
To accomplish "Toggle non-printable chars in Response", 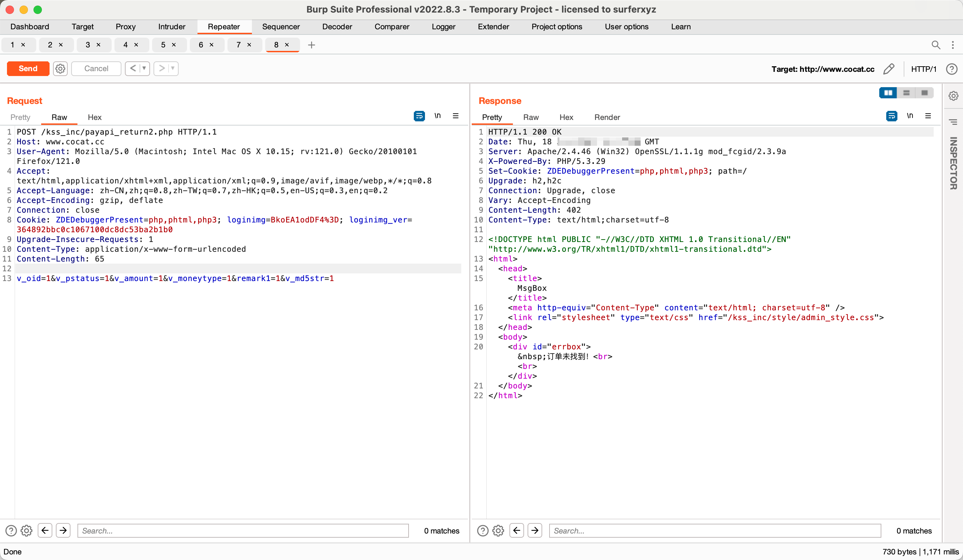I will [910, 116].
